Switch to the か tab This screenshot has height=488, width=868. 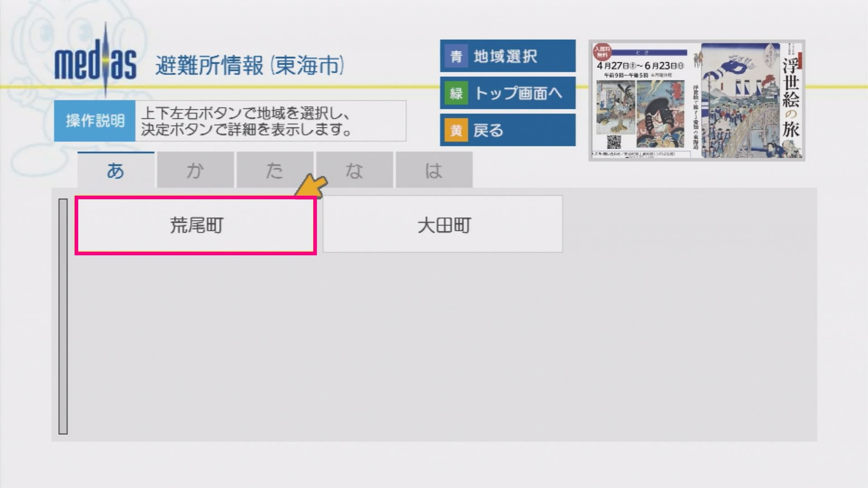click(x=195, y=170)
